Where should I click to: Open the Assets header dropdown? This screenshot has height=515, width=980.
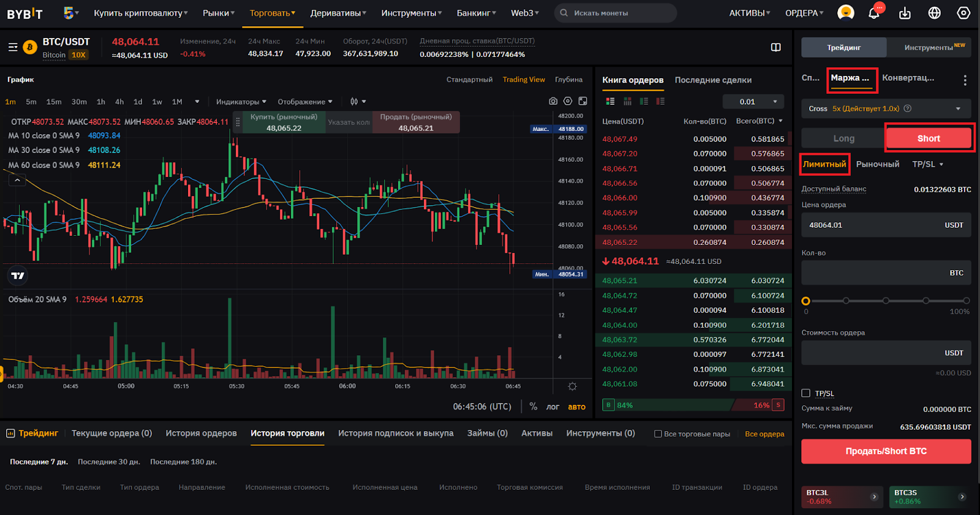click(x=750, y=13)
